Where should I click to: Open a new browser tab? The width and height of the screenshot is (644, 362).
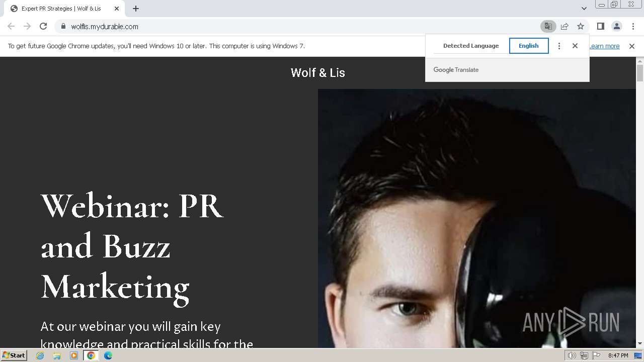point(136,9)
